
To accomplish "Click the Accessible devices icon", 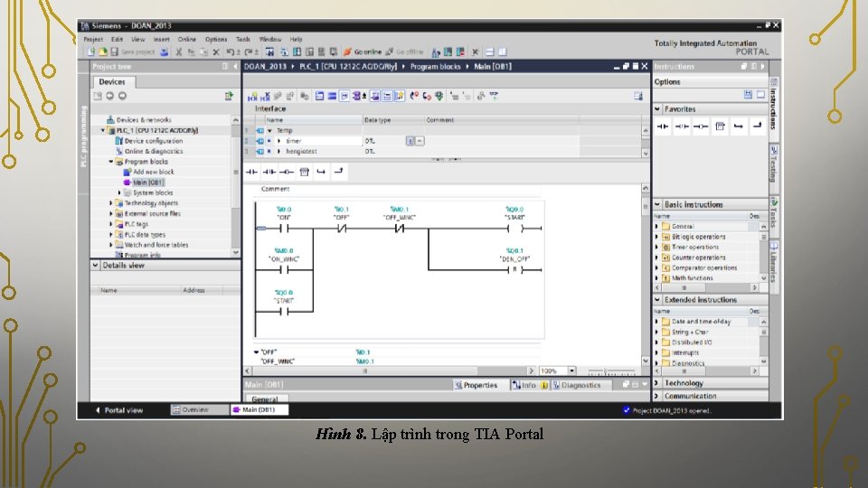I will click(436, 52).
